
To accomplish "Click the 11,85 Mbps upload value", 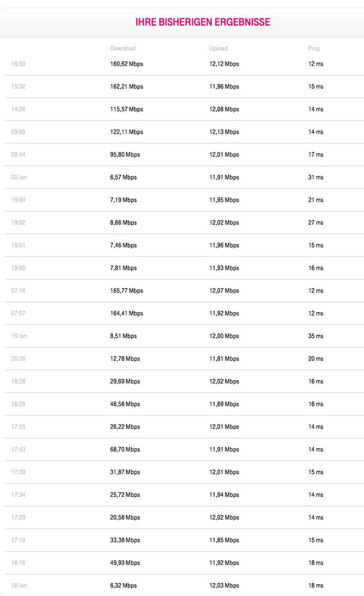I will point(224,540).
